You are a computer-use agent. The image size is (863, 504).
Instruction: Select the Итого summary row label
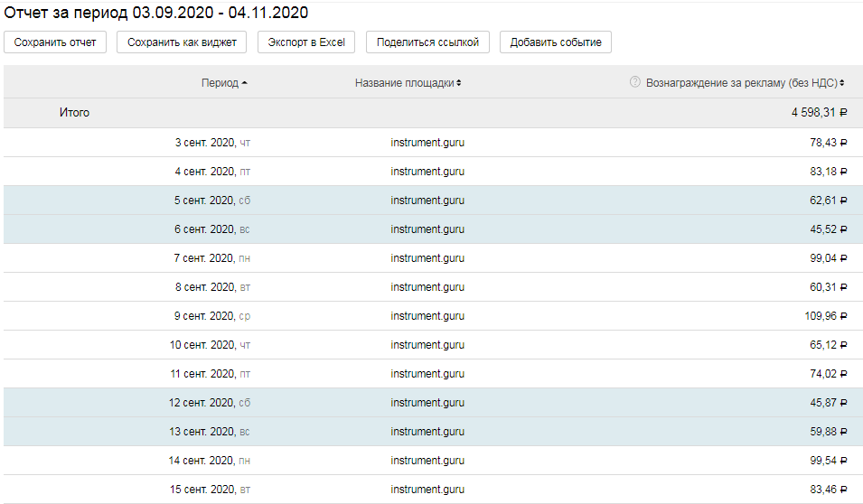tap(74, 113)
